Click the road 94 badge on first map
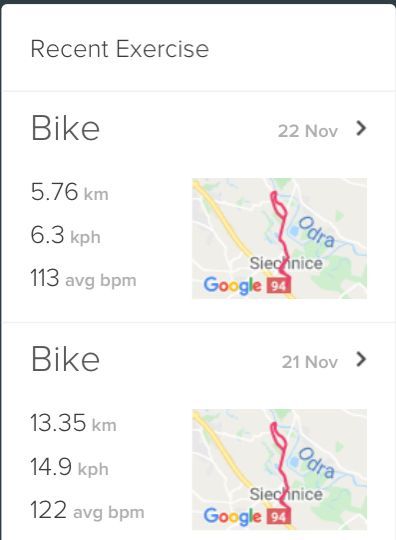The image size is (396, 540). click(278, 286)
